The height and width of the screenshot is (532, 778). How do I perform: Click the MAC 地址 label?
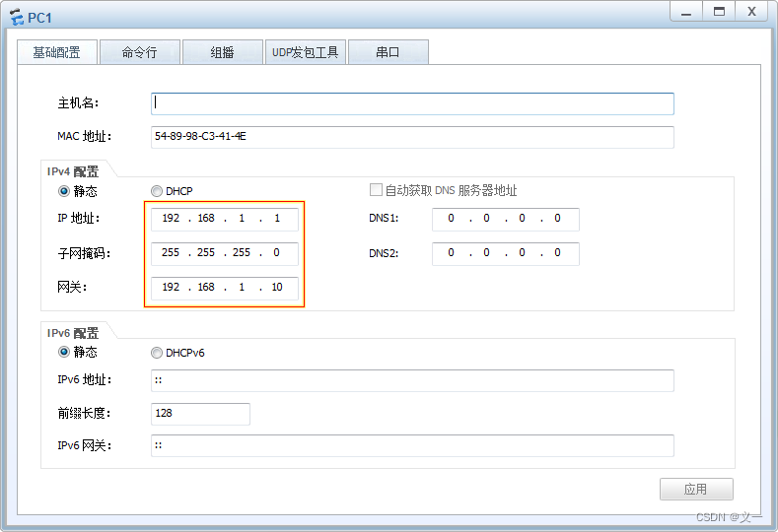click(x=85, y=136)
